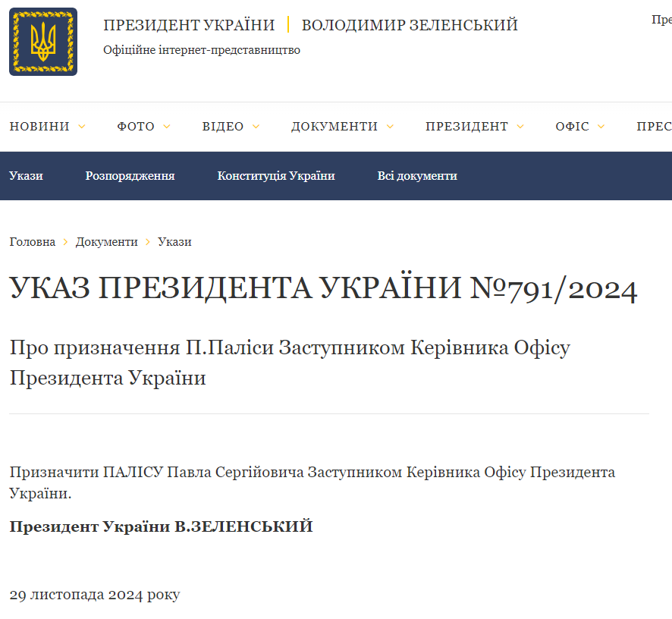Expand the НОВИНИ dropdown chevron
The image size is (672, 619).
click(82, 127)
